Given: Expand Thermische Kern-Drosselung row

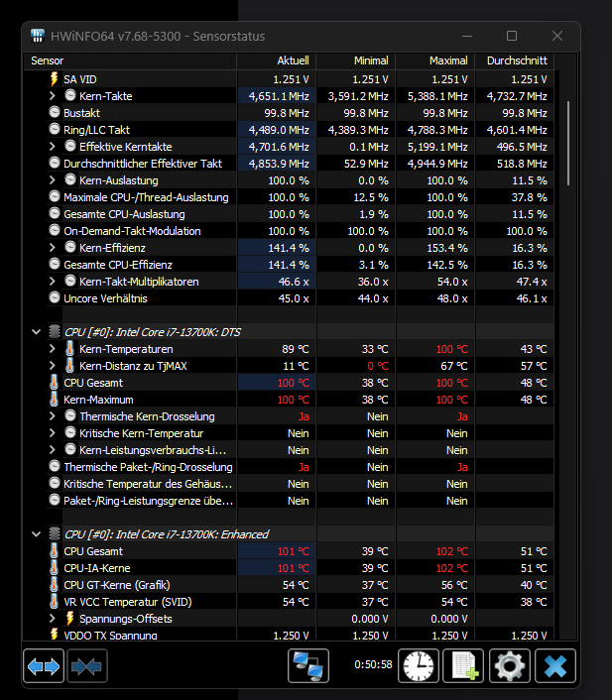Looking at the screenshot, I should pyautogui.click(x=53, y=416).
